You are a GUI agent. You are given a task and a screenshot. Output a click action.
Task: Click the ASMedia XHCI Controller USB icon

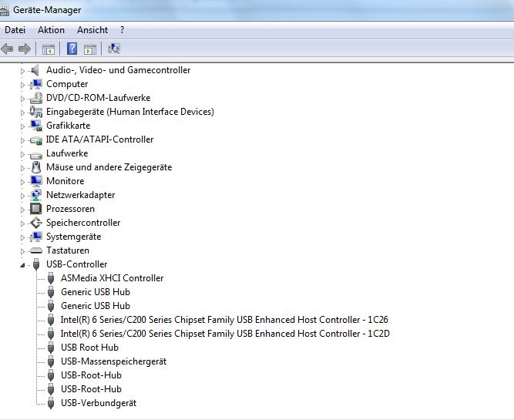tap(51, 278)
